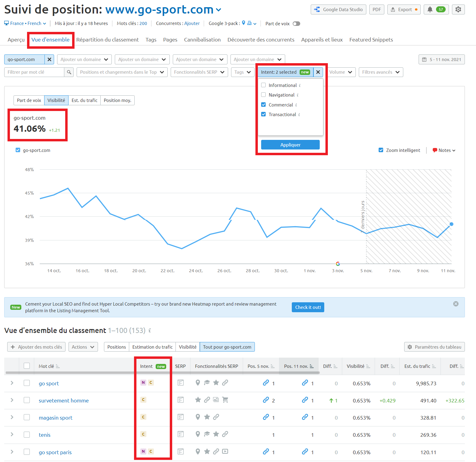Screen dimensions: 476x462
Task: Open Filtres avancés dropdown
Action: click(x=381, y=72)
